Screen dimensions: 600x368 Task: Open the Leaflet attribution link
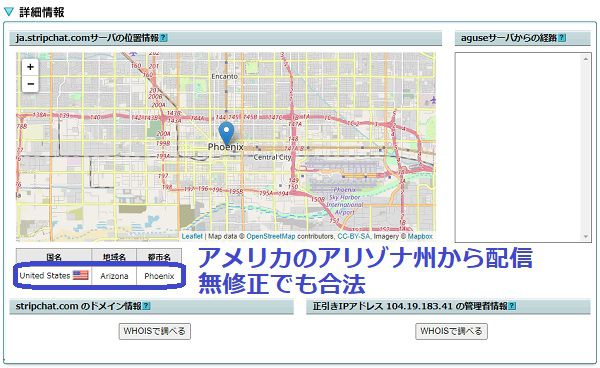click(x=192, y=236)
